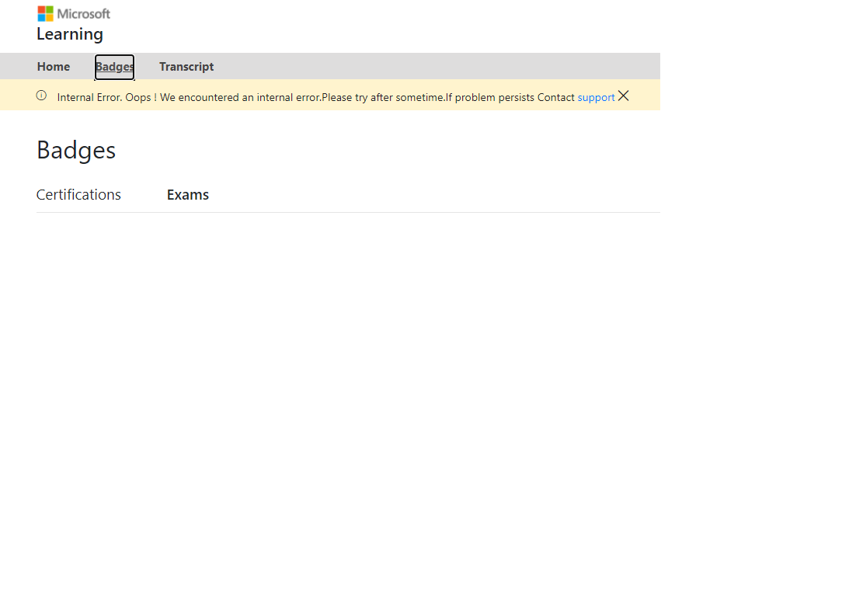Click the support hyperlink in the error message

596,97
